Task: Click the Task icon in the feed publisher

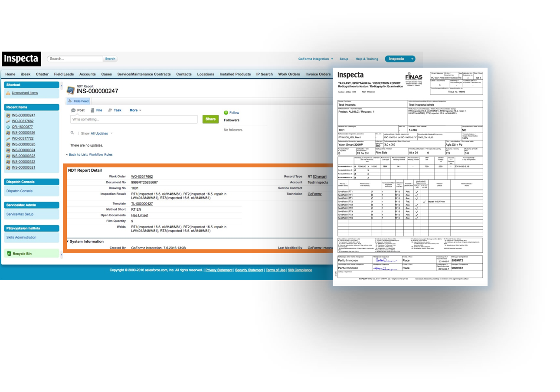Action: pyautogui.click(x=110, y=110)
